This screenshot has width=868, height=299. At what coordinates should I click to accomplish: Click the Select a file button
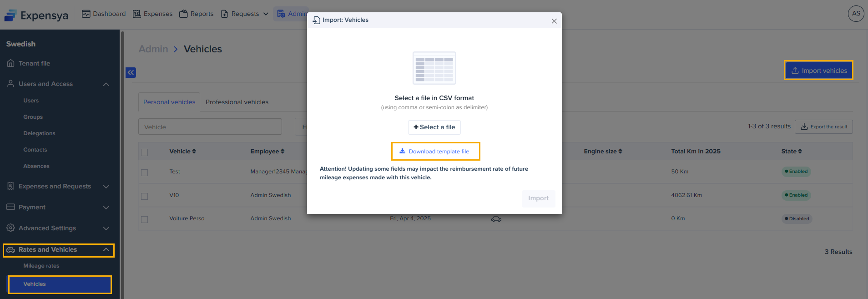pyautogui.click(x=434, y=127)
